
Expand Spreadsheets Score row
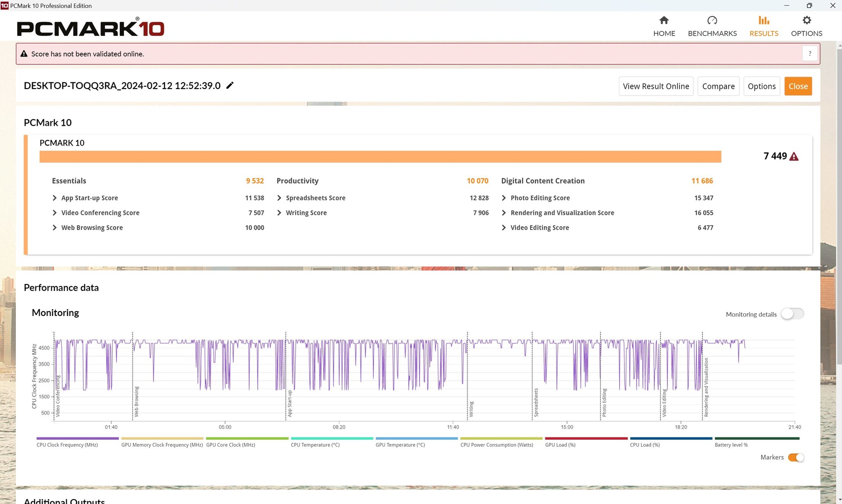[x=279, y=198]
